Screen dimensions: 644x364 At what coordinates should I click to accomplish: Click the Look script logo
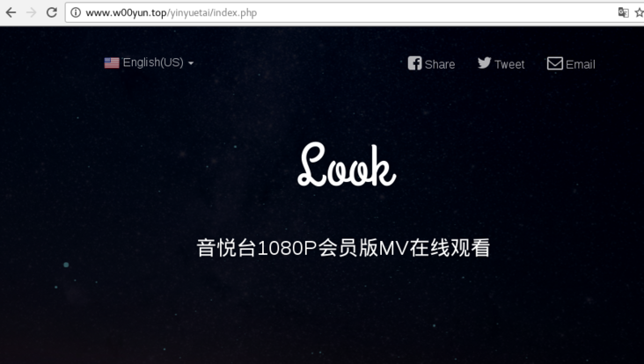(x=347, y=164)
